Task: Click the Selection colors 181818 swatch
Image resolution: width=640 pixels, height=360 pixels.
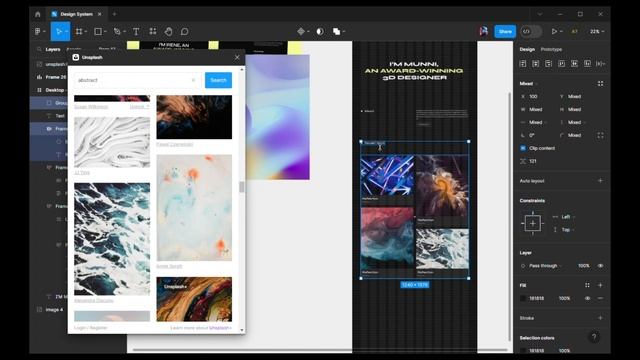Action: point(523,351)
